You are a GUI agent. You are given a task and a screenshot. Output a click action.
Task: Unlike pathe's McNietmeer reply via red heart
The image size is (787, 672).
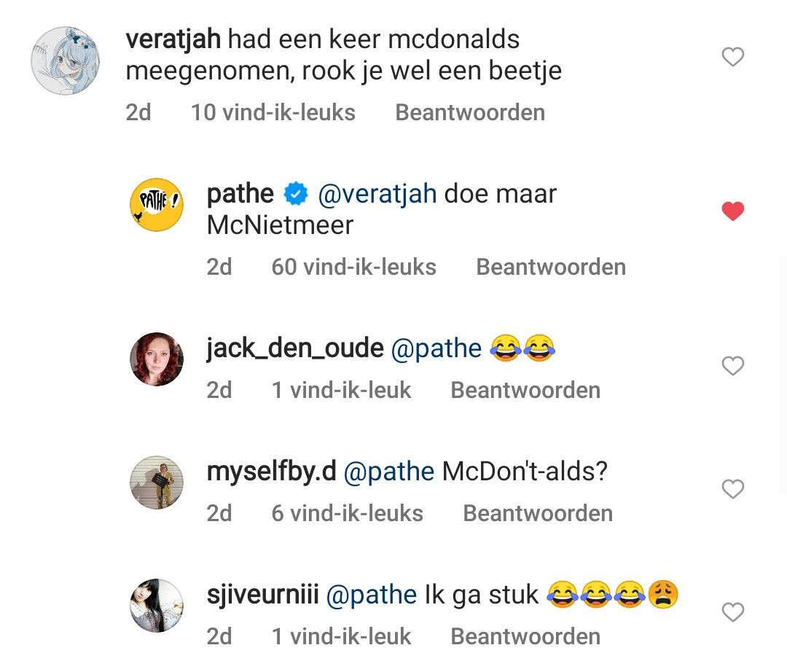click(x=733, y=211)
